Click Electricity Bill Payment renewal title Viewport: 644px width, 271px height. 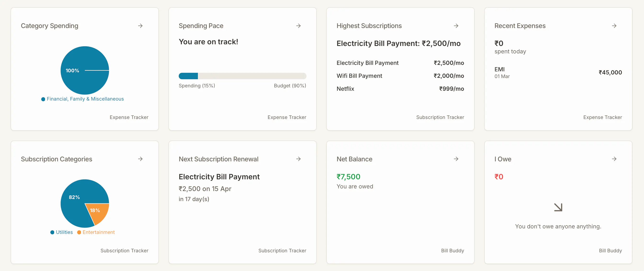coord(219,177)
